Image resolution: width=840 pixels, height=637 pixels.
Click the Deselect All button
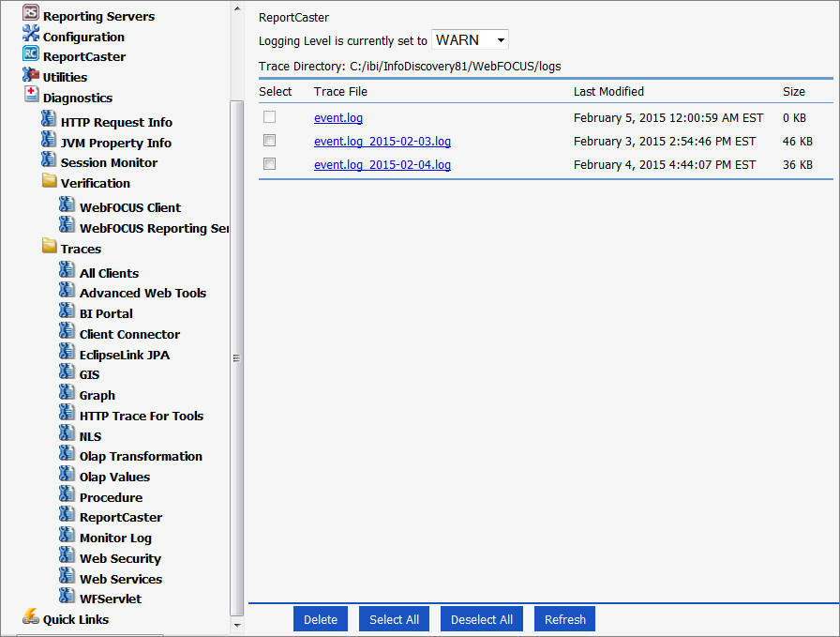(x=482, y=619)
